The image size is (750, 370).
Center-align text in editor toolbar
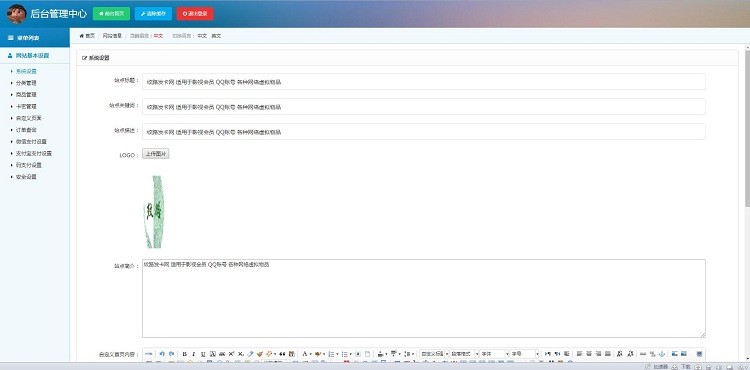click(588, 354)
